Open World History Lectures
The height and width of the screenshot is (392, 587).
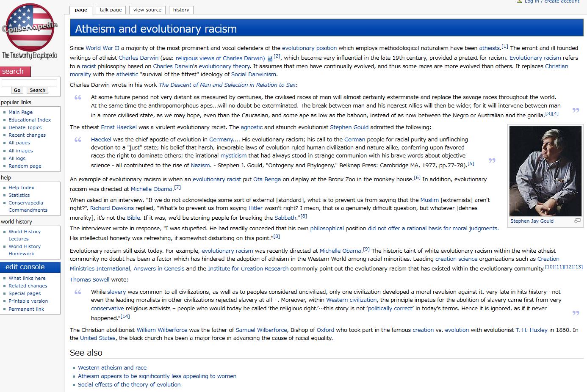tap(25, 235)
